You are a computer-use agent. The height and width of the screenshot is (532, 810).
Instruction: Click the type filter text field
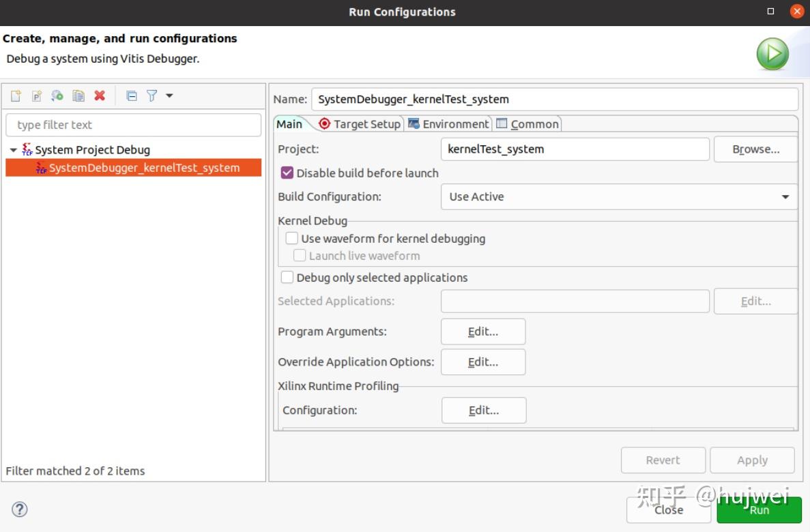pos(133,125)
